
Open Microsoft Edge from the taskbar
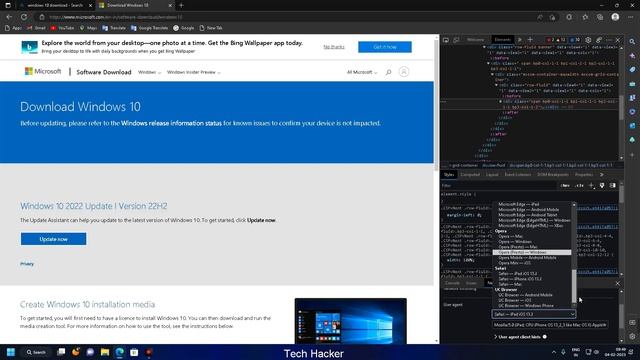click(120, 352)
